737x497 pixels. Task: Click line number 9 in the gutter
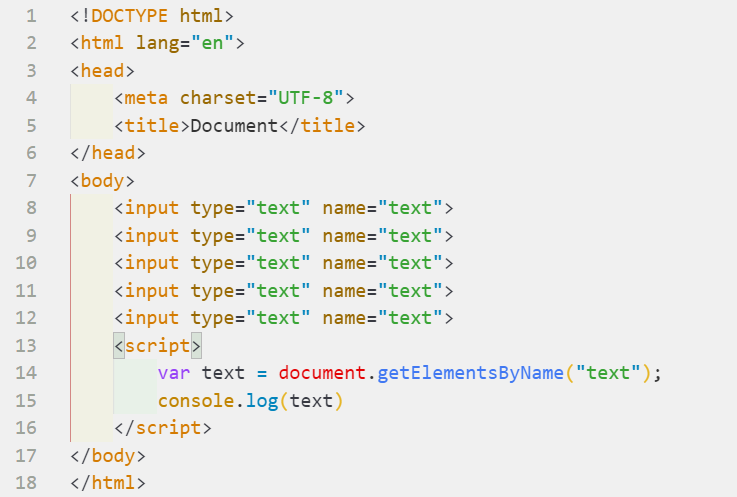click(x=31, y=236)
